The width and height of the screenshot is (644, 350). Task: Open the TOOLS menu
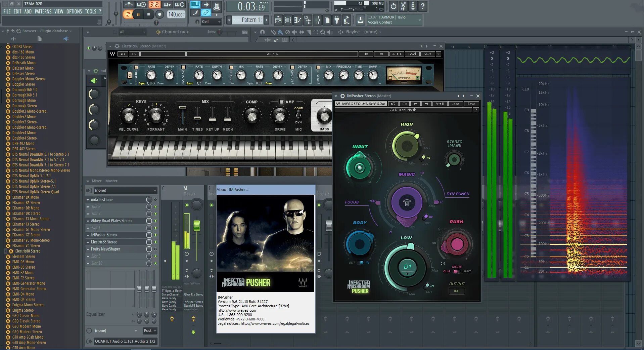coord(90,11)
